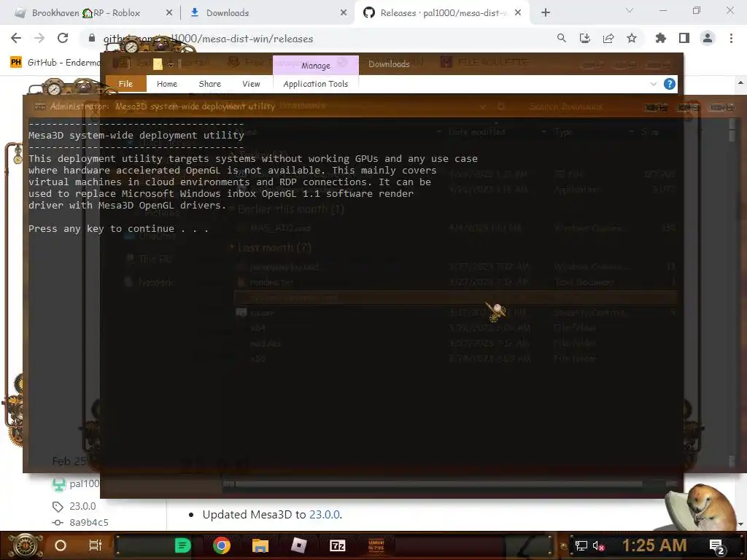
Task: Click the page scrollbar down arrow
Action: pos(740,525)
